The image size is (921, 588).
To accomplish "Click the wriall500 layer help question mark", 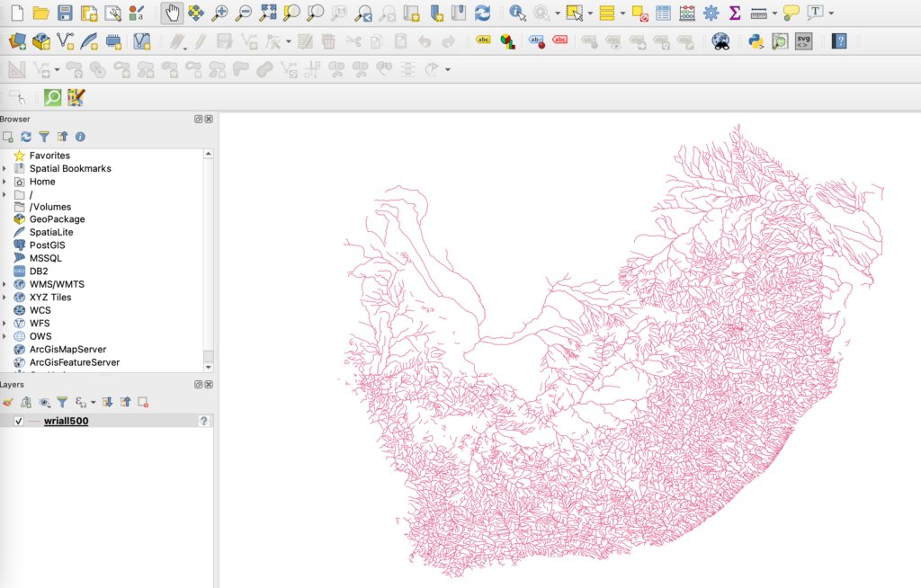I will (x=203, y=421).
